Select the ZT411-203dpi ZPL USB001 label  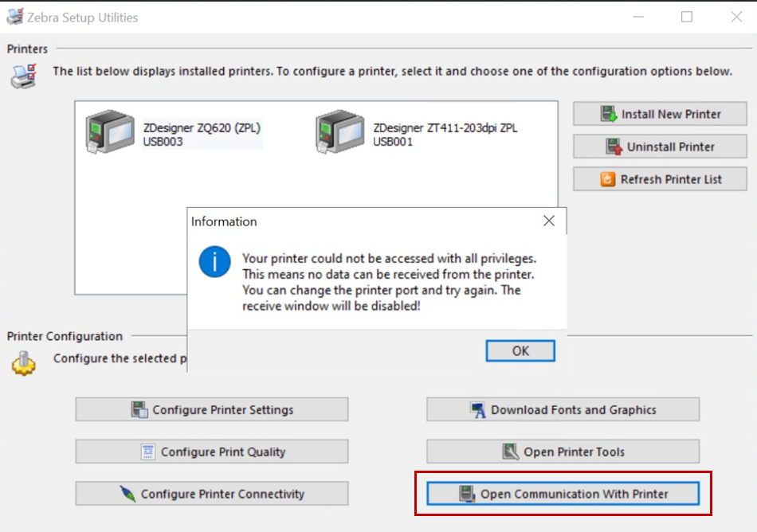[x=445, y=135]
